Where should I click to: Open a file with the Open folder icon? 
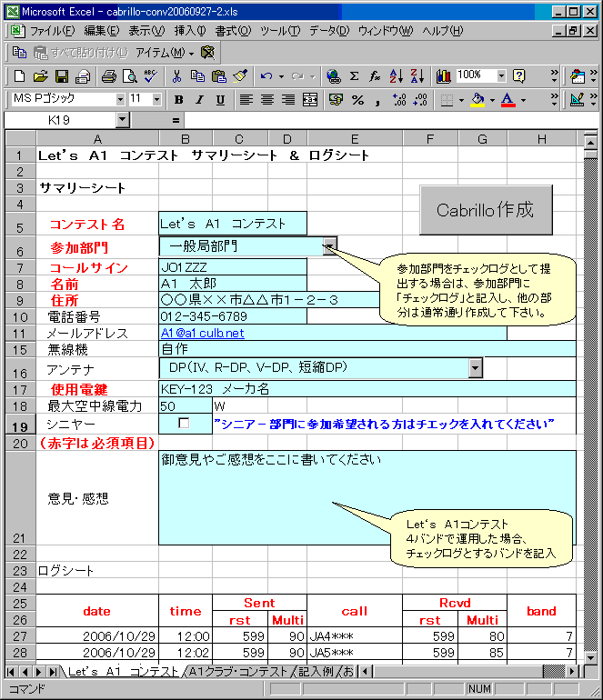pos(41,76)
